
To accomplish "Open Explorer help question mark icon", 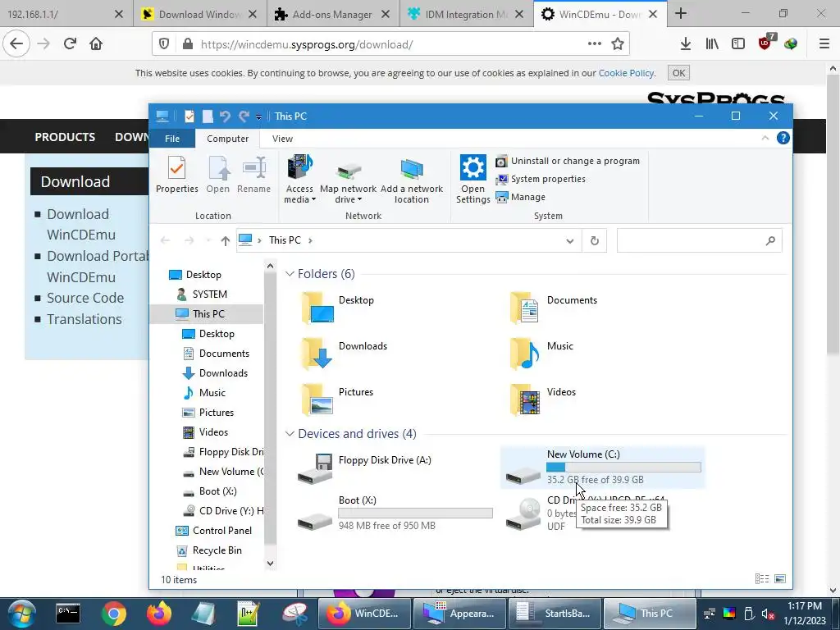I will click(x=783, y=138).
